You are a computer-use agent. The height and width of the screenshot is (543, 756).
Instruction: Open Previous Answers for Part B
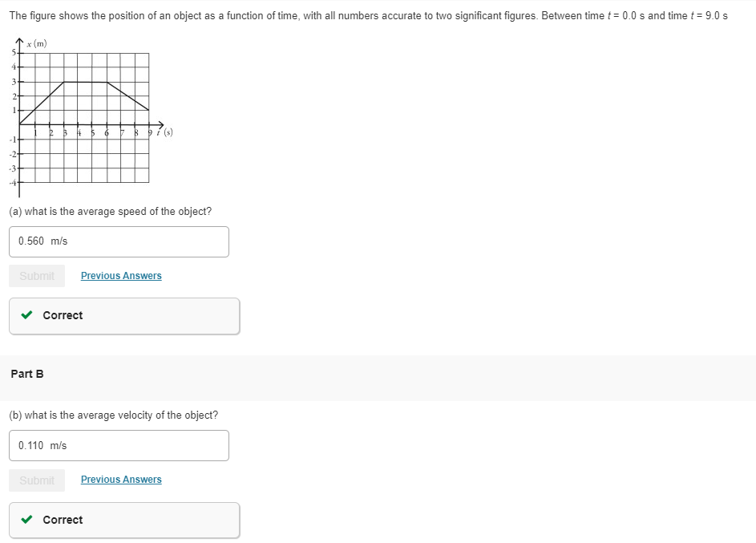click(121, 480)
